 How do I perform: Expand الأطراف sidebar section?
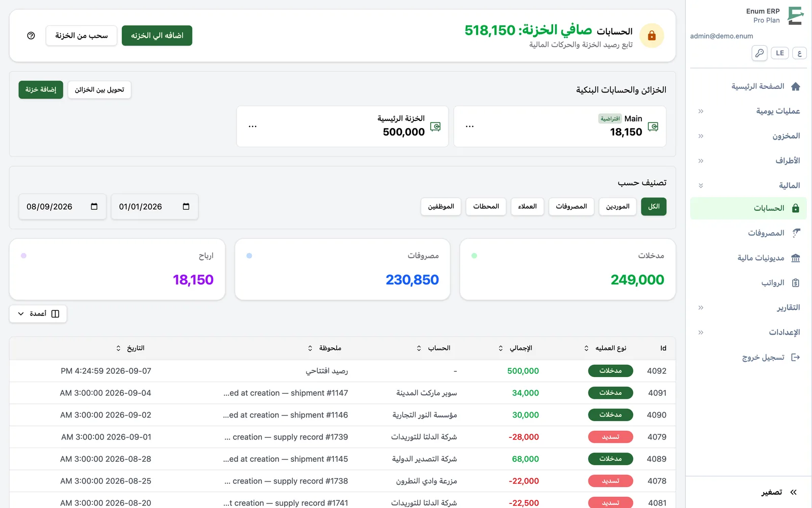pos(749,161)
